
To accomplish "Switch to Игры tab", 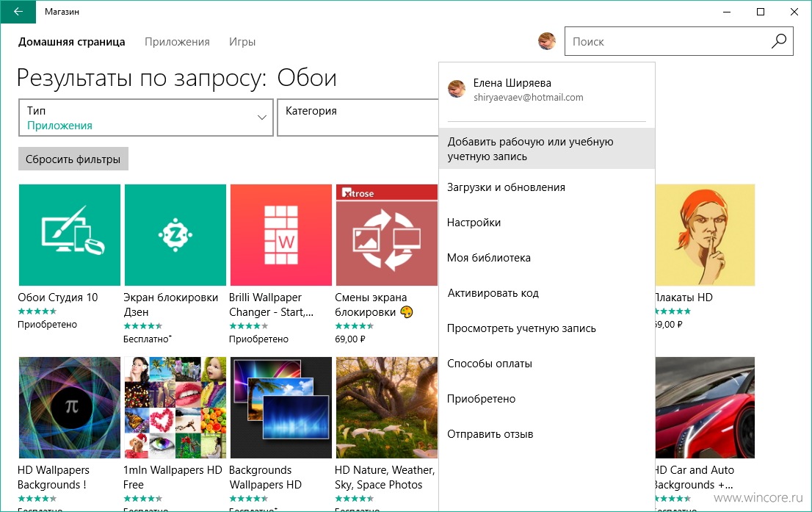I will point(242,41).
